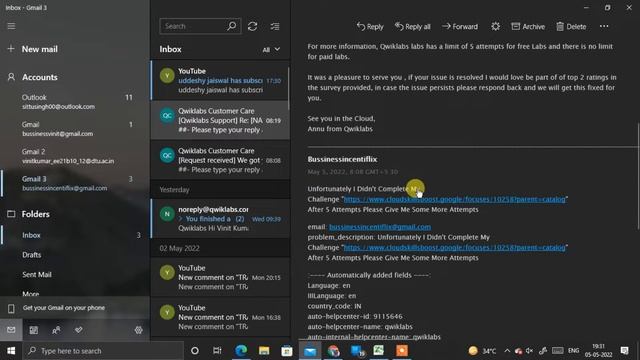Switch to Calendar view icon
640x360 pixels.
coord(33,330)
